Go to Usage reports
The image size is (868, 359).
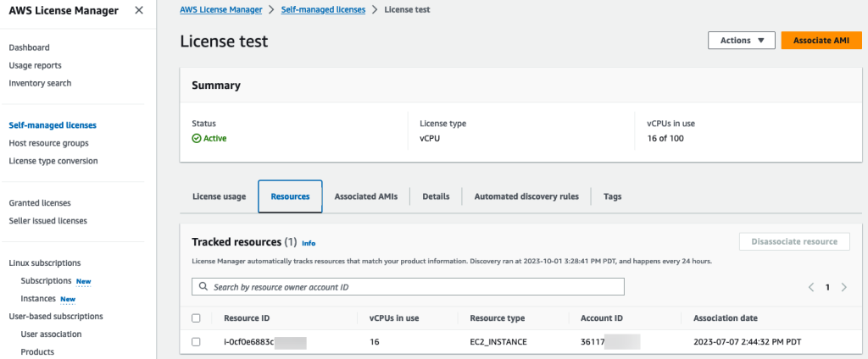pyautogui.click(x=35, y=65)
